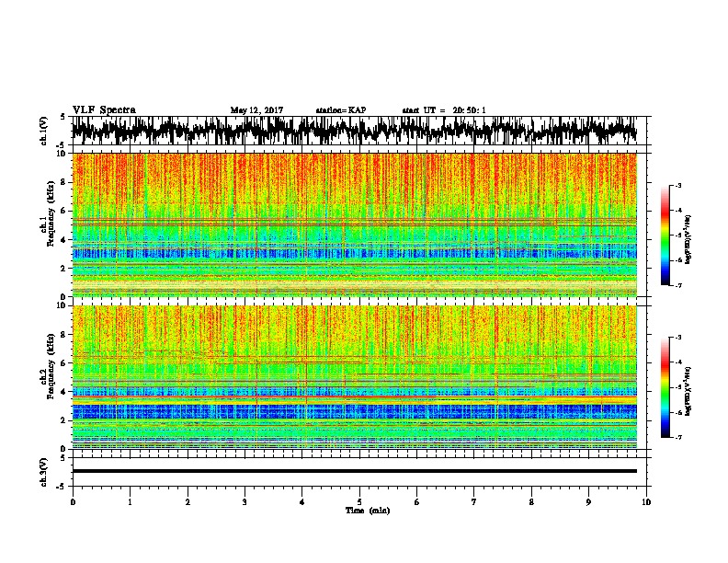Click the ch.2 frequency axis "8" kHz tick label

[63, 334]
